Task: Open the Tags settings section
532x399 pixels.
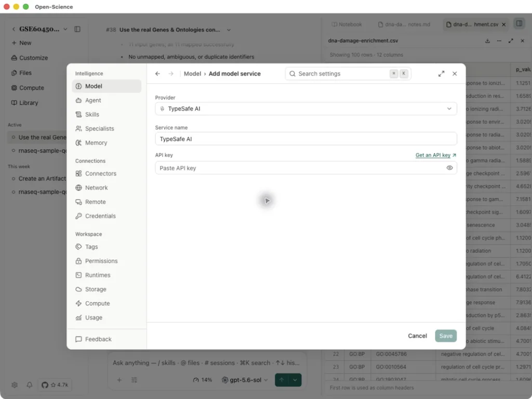Action: 107,247
